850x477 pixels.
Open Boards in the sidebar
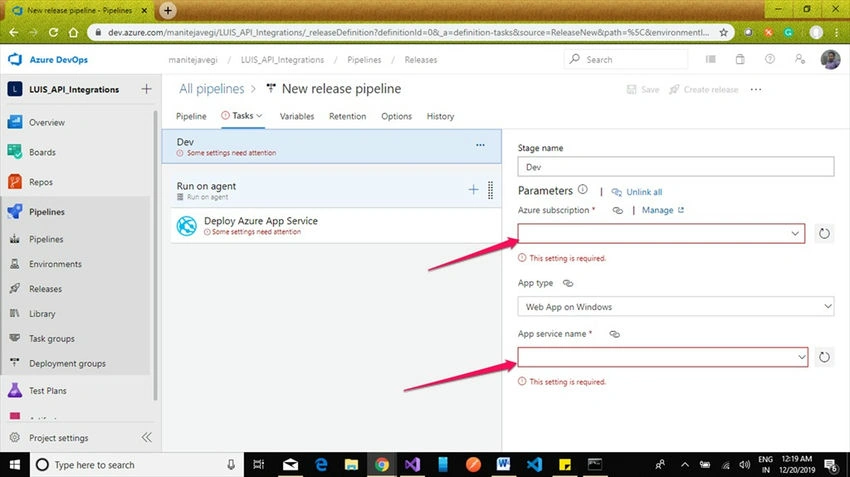(x=42, y=152)
